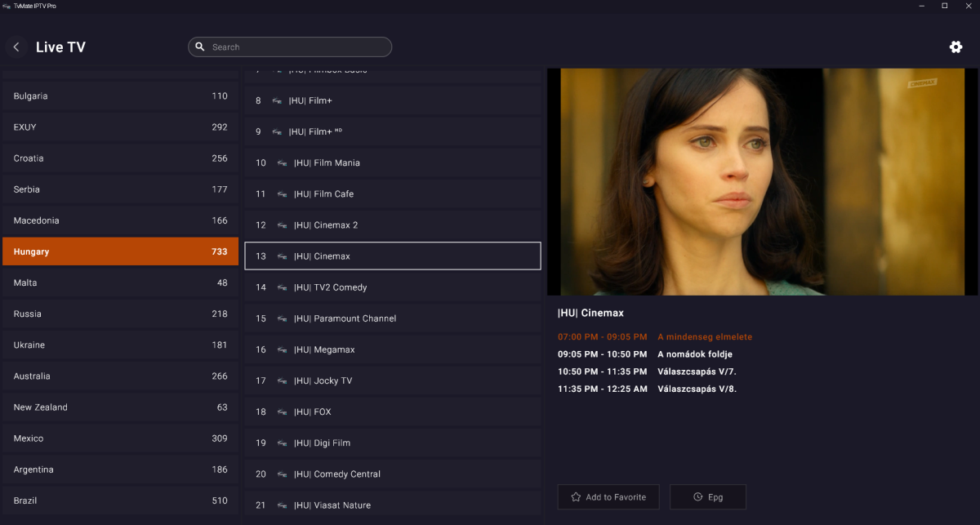Play the TV2 Comedy channel
Screen dimensions: 980x525
click(x=392, y=287)
